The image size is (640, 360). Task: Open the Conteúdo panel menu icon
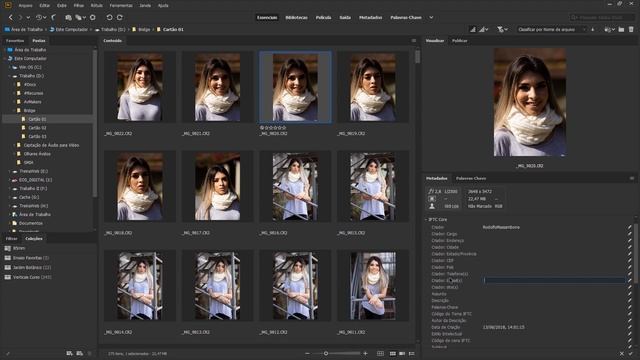414,41
